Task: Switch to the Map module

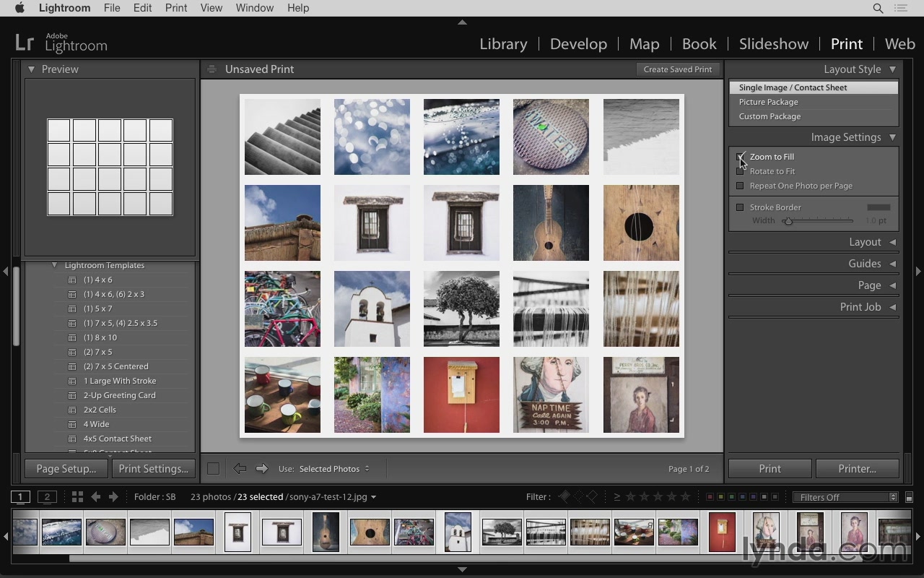Action: (x=644, y=44)
